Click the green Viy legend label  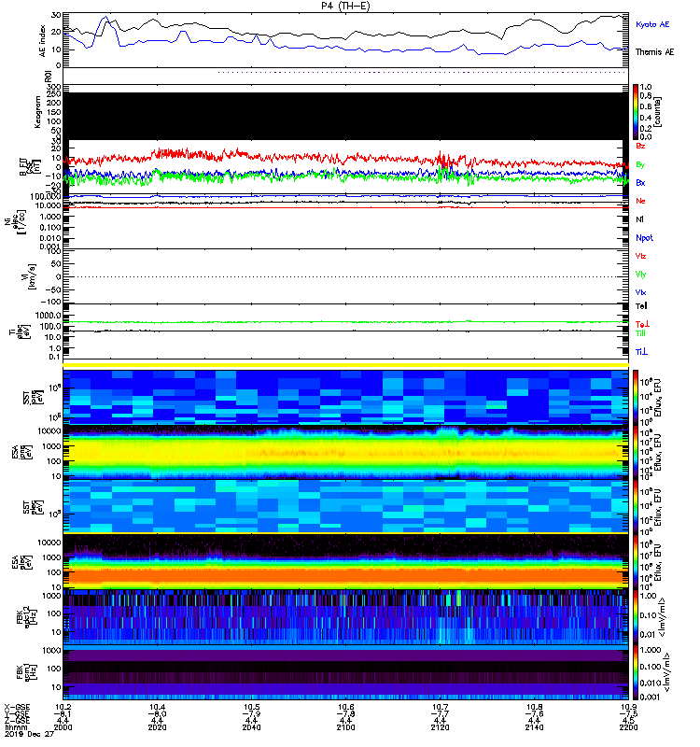640,275
